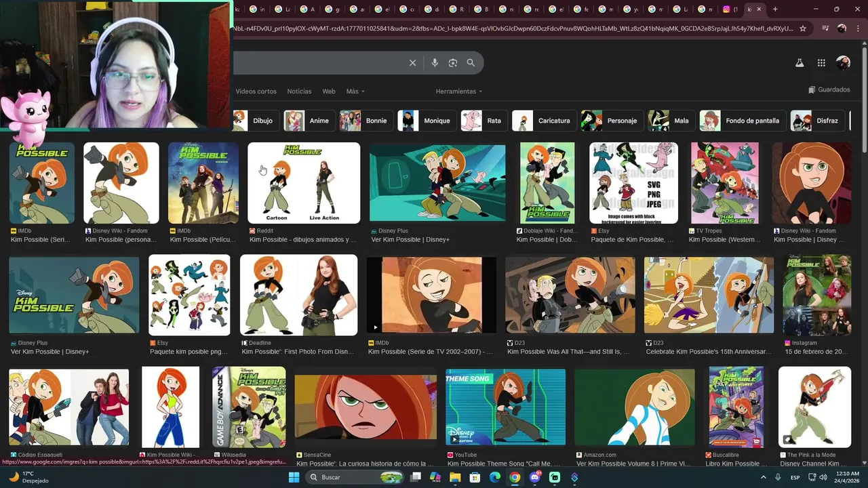Image resolution: width=868 pixels, height=488 pixels.
Task: Open a new browser tab
Action: 775,9
